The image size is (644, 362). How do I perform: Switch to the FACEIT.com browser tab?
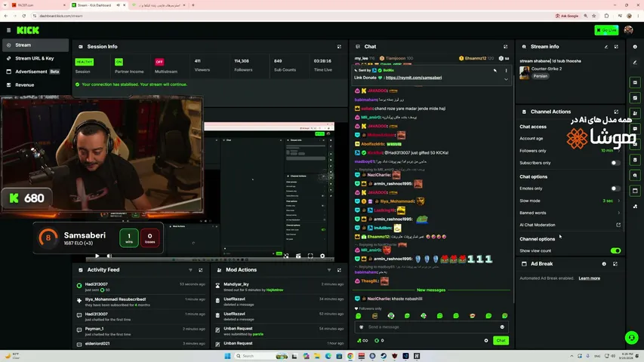[x=38, y=5]
